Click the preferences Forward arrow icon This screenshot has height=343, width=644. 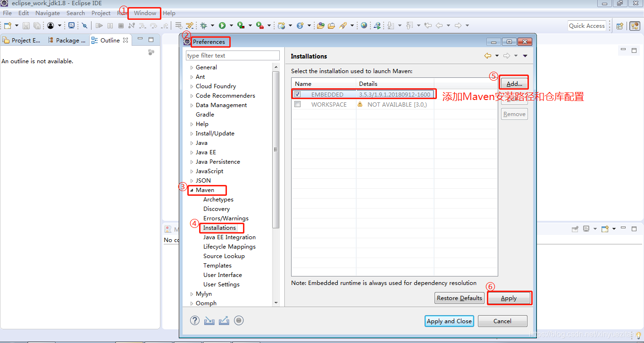pos(507,56)
